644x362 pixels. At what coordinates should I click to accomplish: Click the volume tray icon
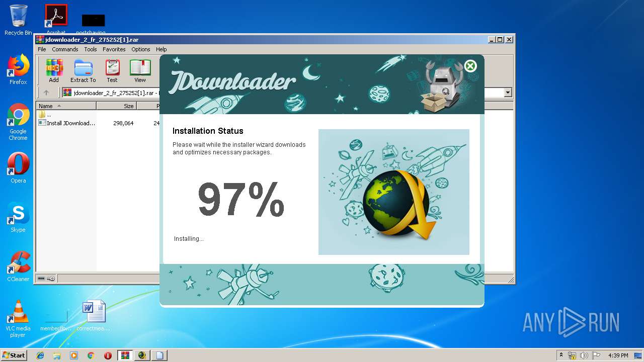tap(584, 355)
